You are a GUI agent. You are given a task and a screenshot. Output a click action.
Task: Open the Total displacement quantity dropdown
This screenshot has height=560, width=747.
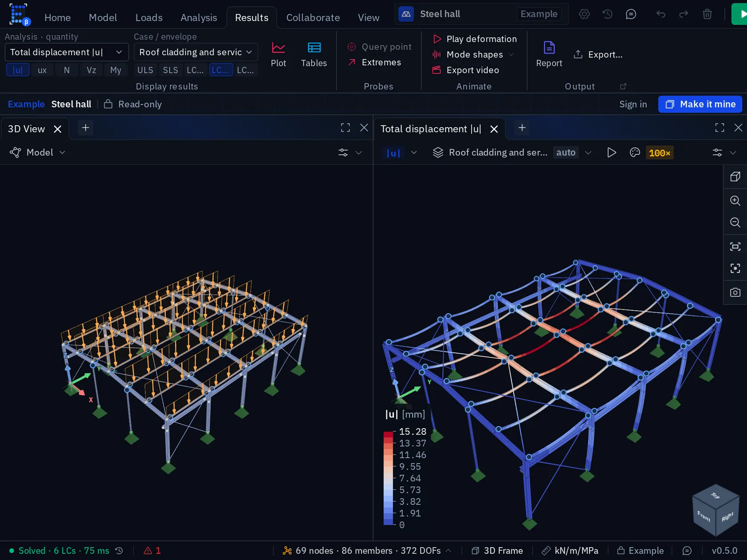click(x=67, y=52)
